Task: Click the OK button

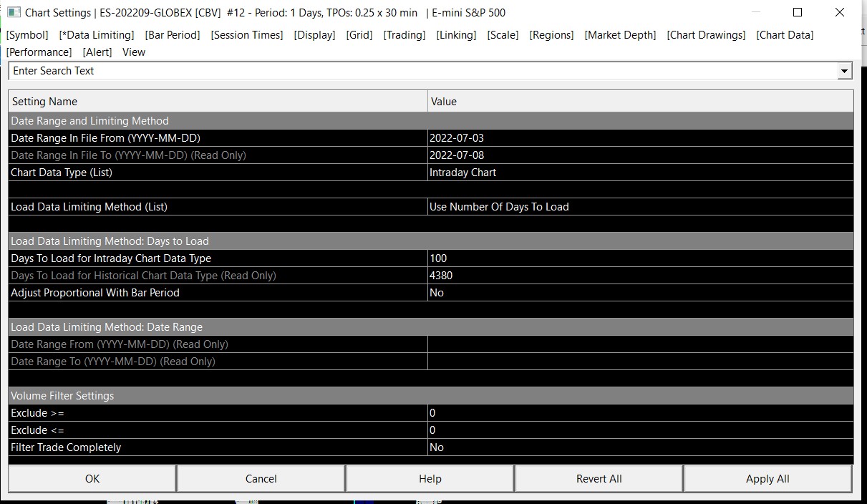Action: pyautogui.click(x=92, y=479)
